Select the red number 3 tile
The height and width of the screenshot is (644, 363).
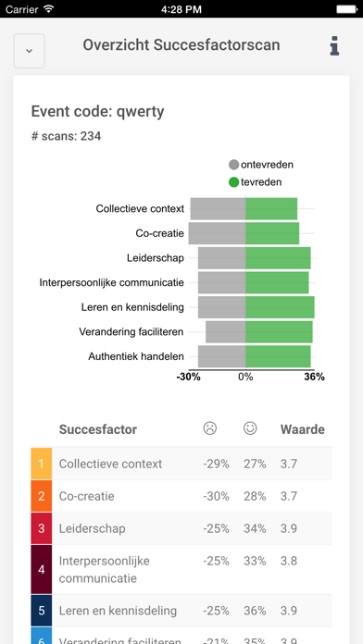click(x=42, y=528)
